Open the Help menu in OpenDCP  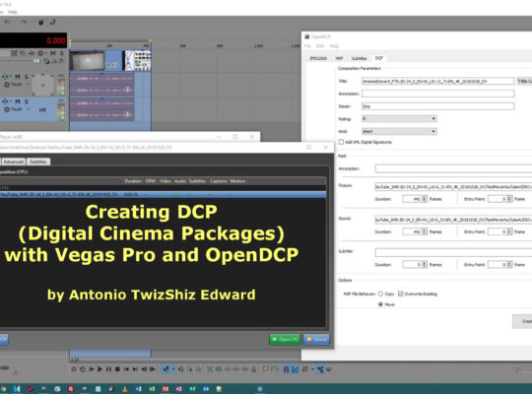click(x=334, y=46)
